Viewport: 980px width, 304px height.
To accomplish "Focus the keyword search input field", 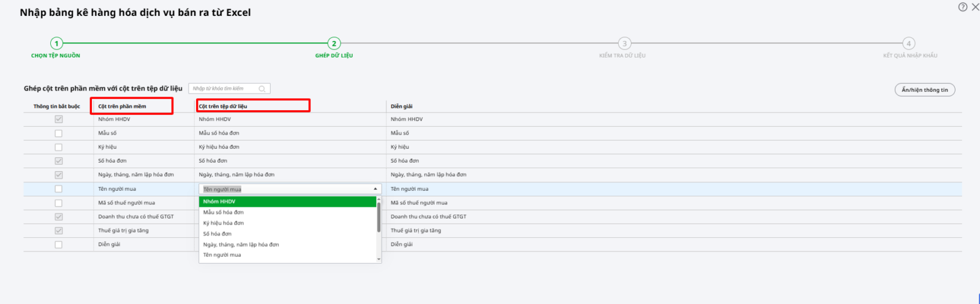I will [224, 89].
